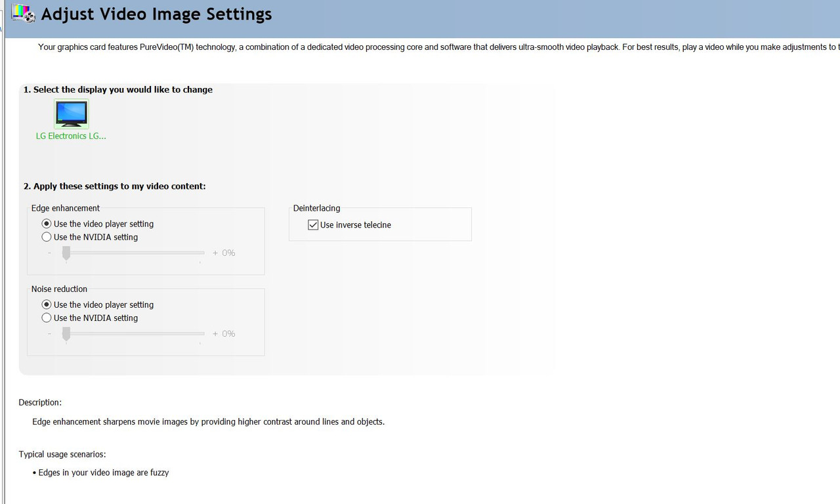Click the Noise reduction 0% value

(x=228, y=333)
